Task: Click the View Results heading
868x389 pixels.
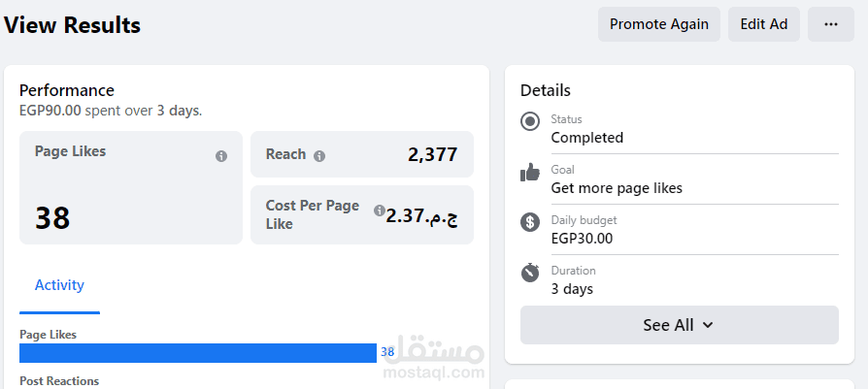Action: pos(72,25)
